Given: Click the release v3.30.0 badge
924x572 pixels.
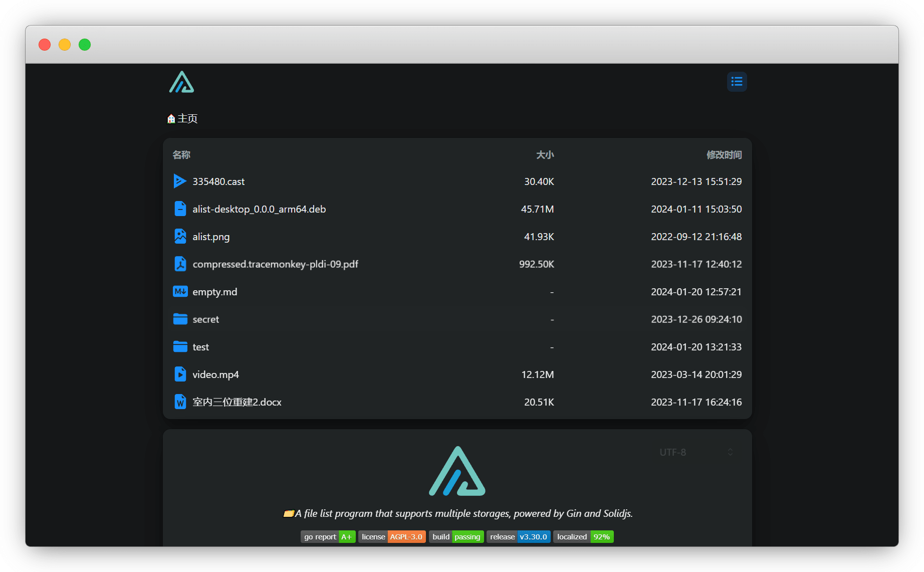Looking at the screenshot, I should tap(519, 536).
